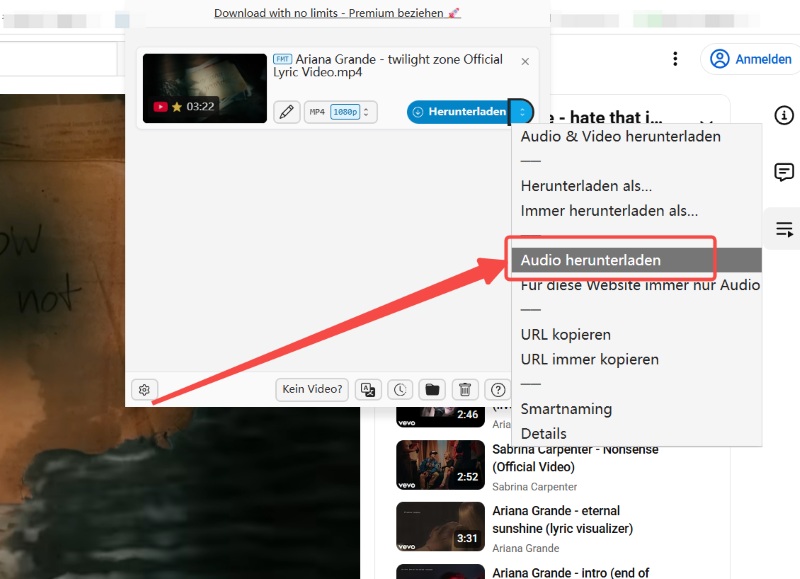This screenshot has width=800, height=579.
Task: Click the YouTube three-dot options icon
Action: pos(675,59)
